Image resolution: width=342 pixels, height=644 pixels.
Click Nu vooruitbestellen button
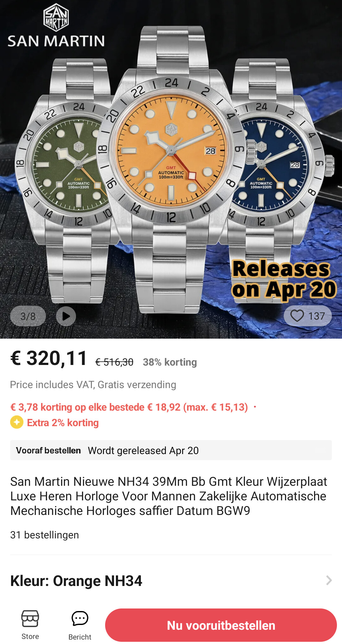tap(221, 625)
